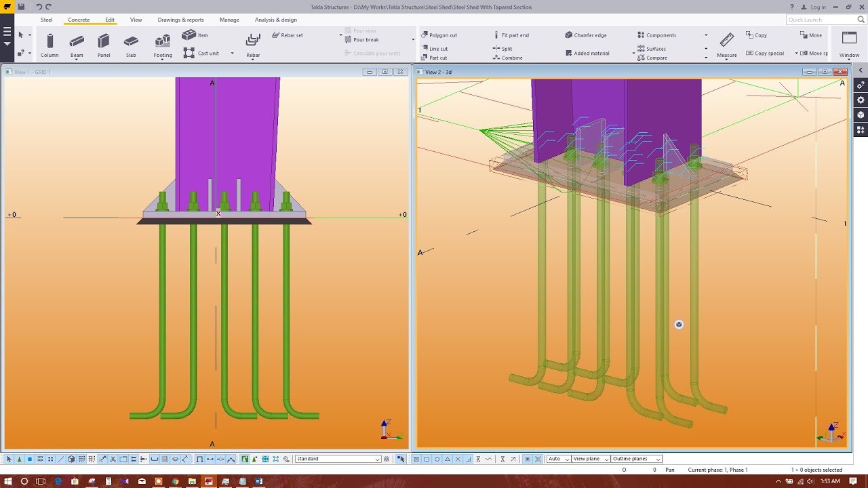Pick the Slab tool

[x=131, y=45]
